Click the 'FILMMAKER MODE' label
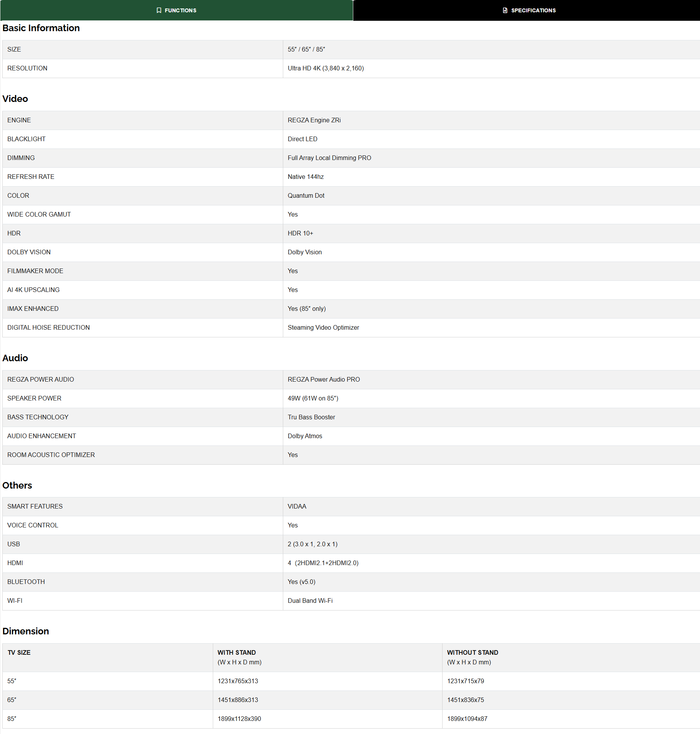Viewport: 700px width, 734px height. coord(35,271)
